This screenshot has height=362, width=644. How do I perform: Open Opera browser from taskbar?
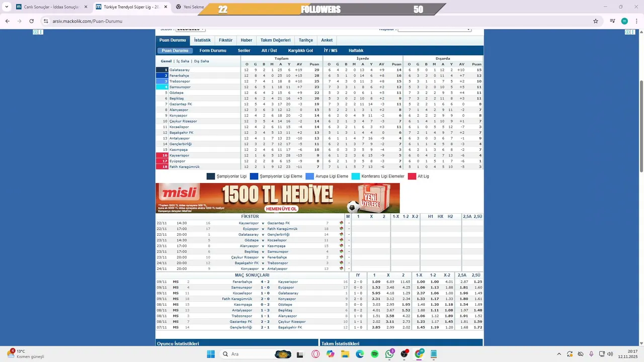pos(315,354)
